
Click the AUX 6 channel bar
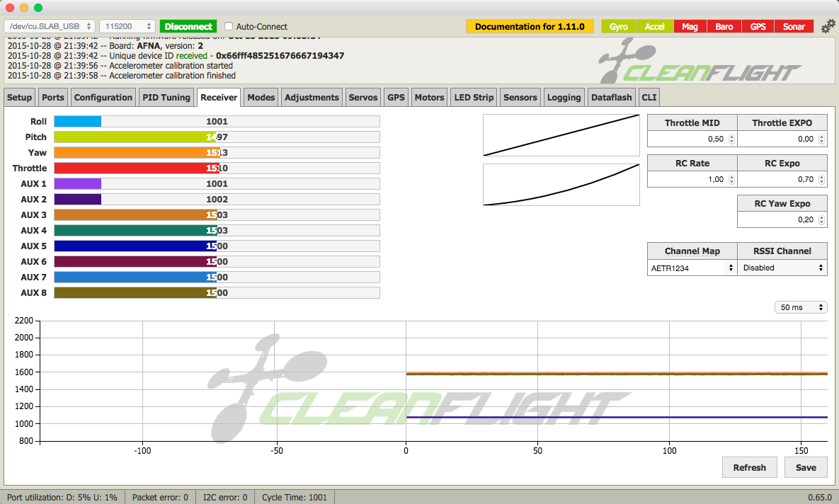(217, 262)
